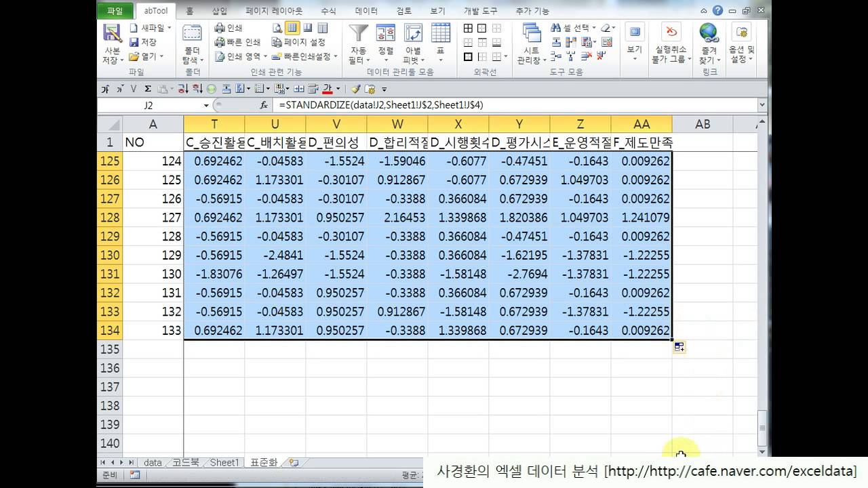Click the 실행취소 불가 그룹 icon

tap(670, 33)
